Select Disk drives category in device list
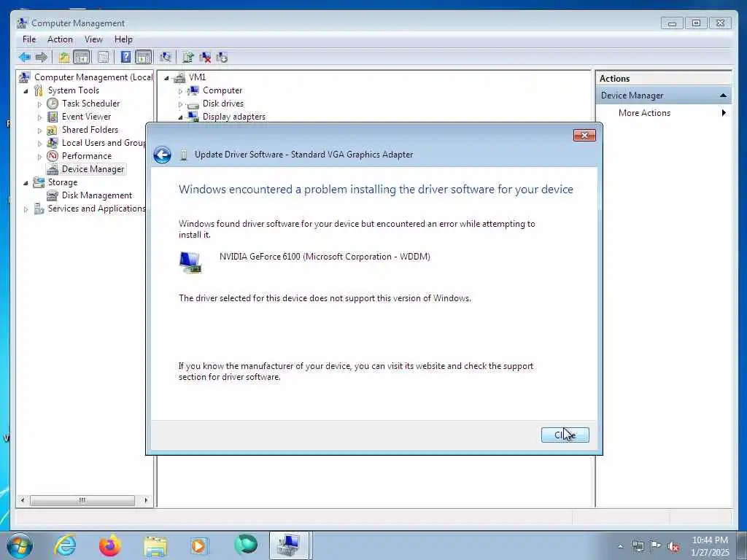The image size is (747, 560). tap(223, 104)
